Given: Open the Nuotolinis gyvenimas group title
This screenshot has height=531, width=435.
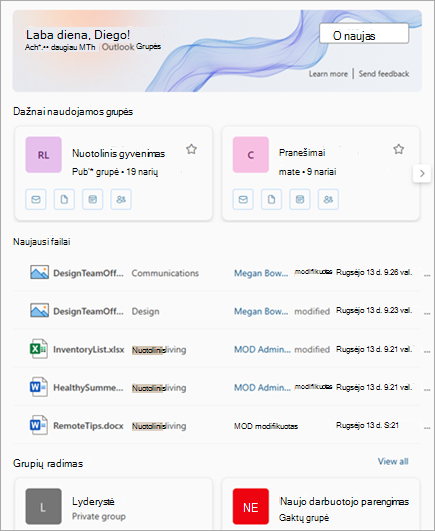Looking at the screenshot, I should tap(118, 154).
